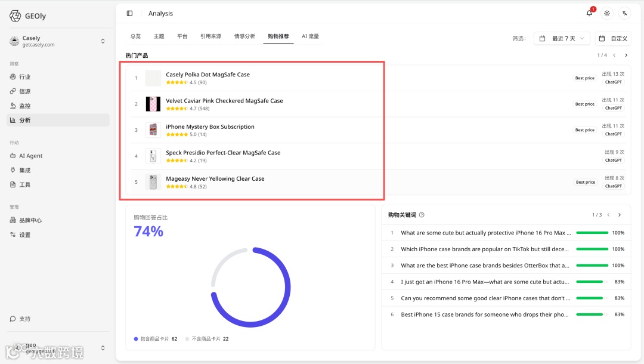This screenshot has height=364, width=644.
Task: Switch to the 情感分析 tab
Action: point(245,36)
